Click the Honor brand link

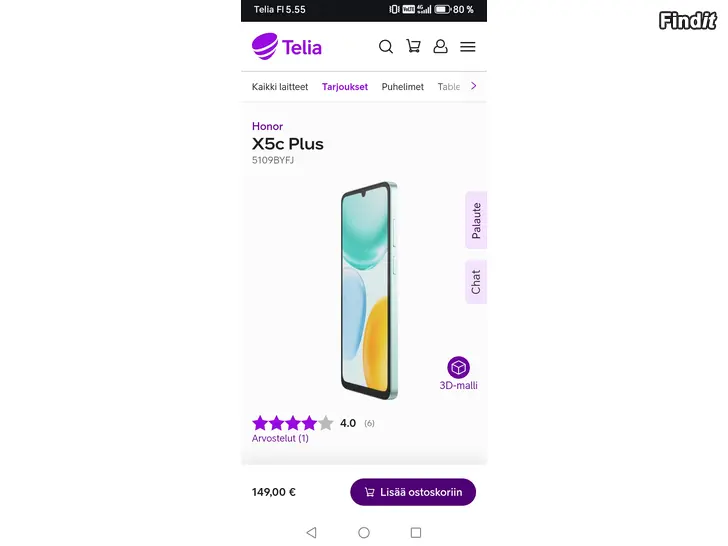[267, 126]
